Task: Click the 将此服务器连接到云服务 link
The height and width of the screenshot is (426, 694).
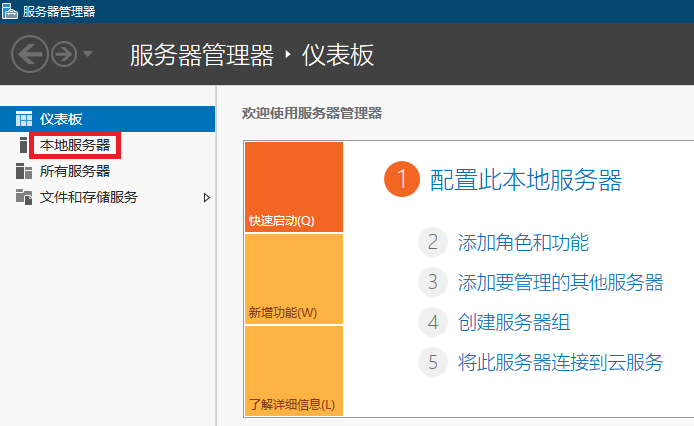Action: click(x=560, y=362)
